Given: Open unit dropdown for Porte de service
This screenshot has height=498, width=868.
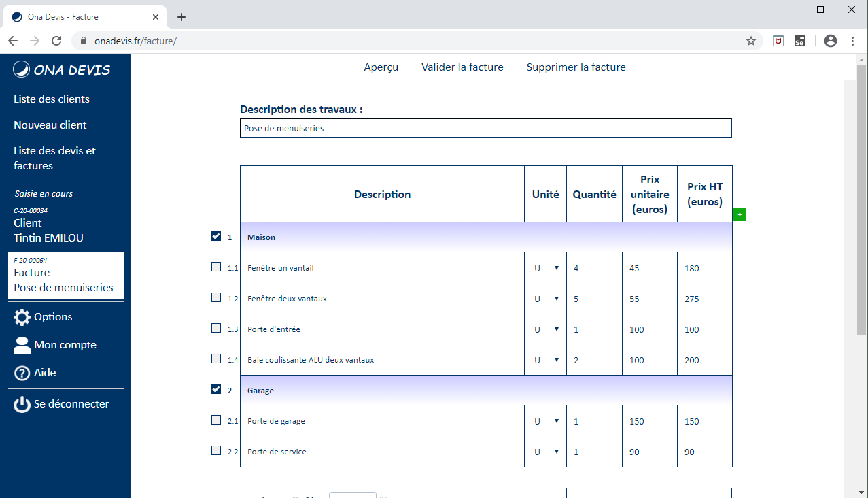Looking at the screenshot, I should 546,452.
